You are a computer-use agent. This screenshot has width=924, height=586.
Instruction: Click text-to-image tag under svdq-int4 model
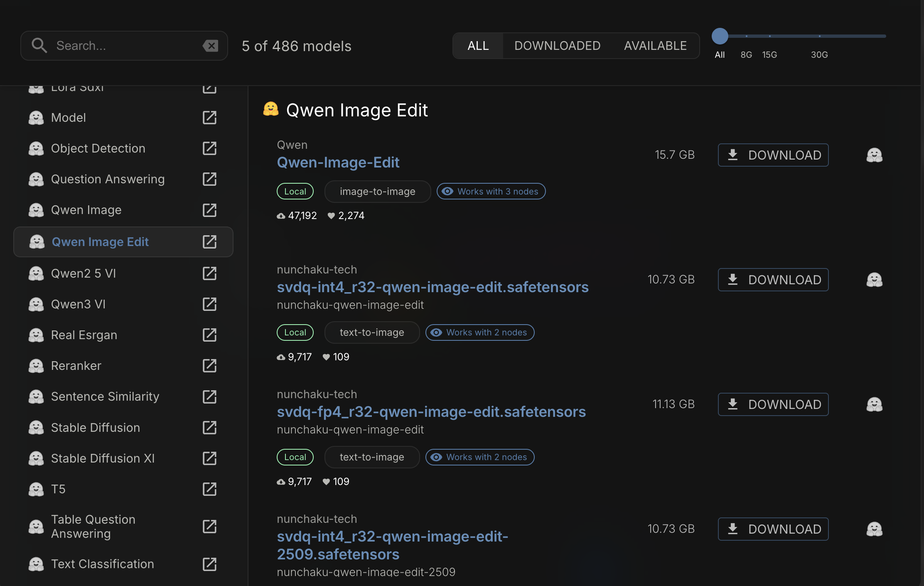(372, 332)
